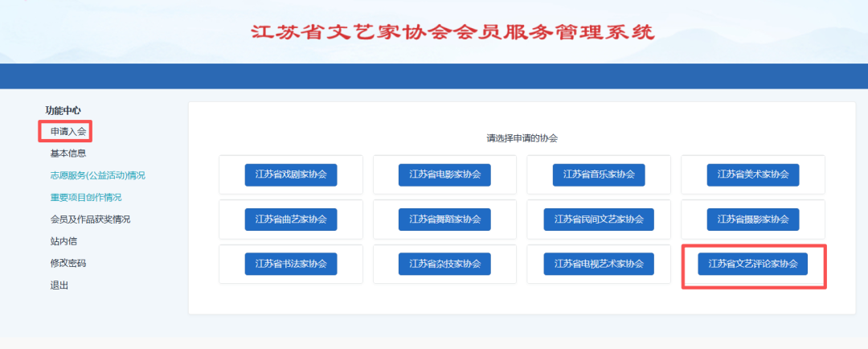Click the 江苏省杂技家协会 button
Viewport: 868px width, 349px height.
click(444, 264)
